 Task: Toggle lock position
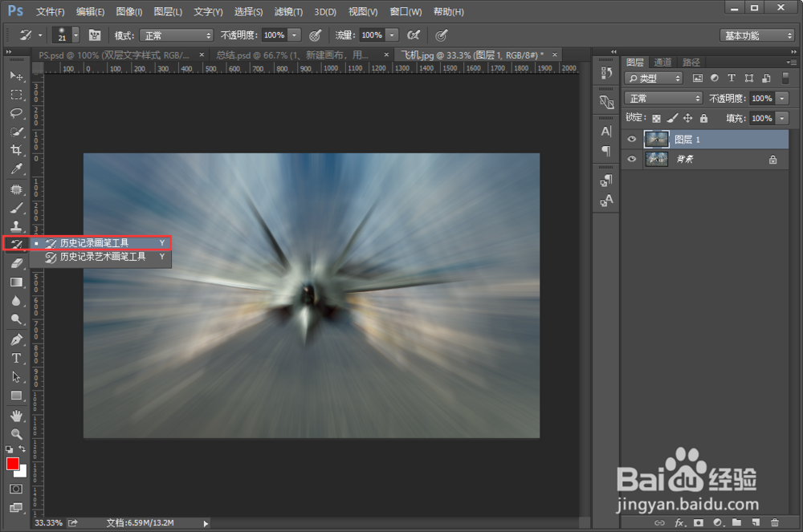688,118
